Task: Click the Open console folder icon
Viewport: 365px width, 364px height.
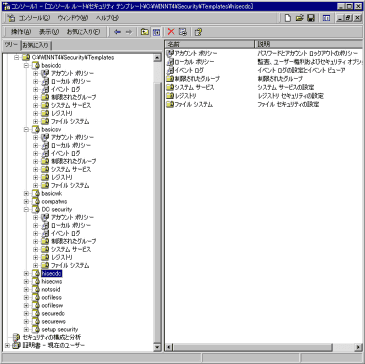Action: (x=299, y=18)
